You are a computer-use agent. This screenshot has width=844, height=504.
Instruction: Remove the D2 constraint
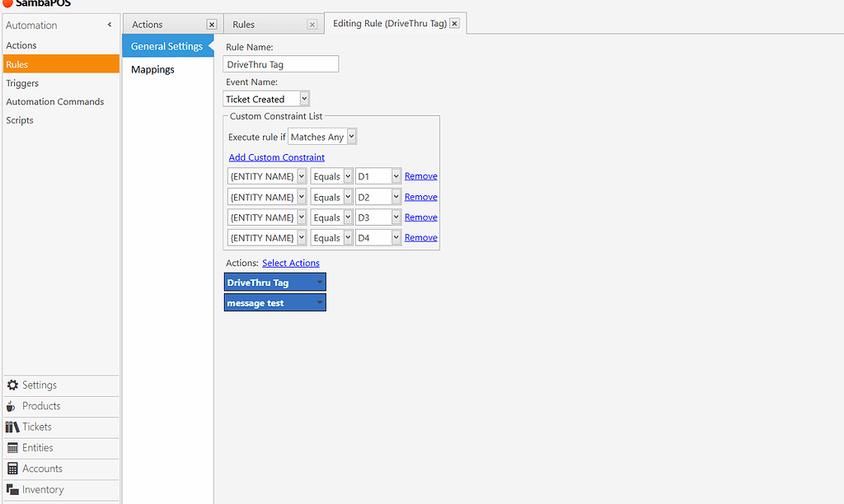(x=421, y=197)
